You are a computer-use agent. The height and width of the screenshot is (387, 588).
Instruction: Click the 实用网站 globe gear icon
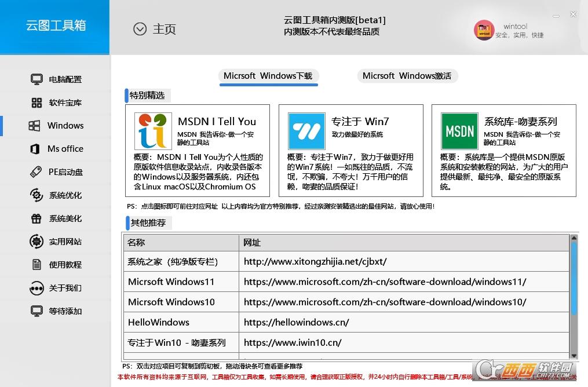pos(36,242)
